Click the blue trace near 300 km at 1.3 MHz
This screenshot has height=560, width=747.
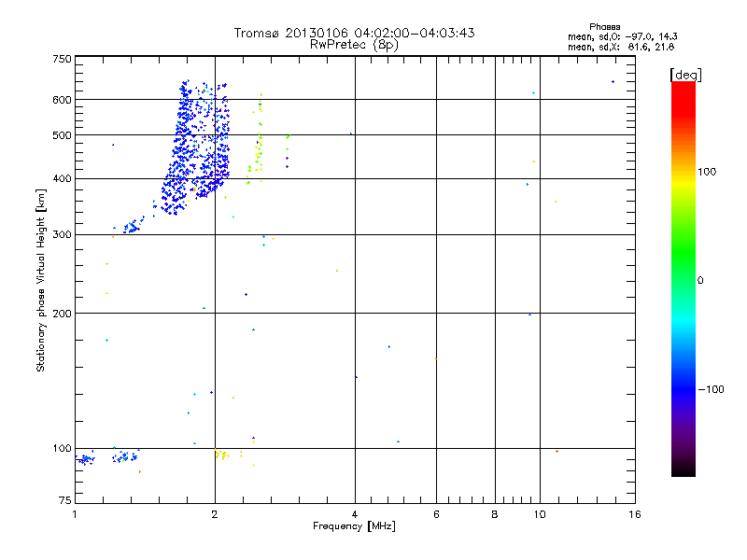(x=133, y=226)
